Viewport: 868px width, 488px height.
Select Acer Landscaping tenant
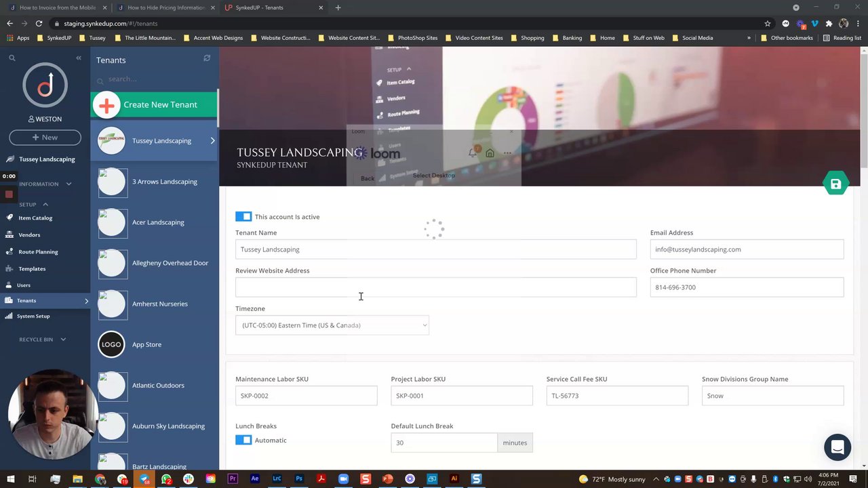[155, 222]
